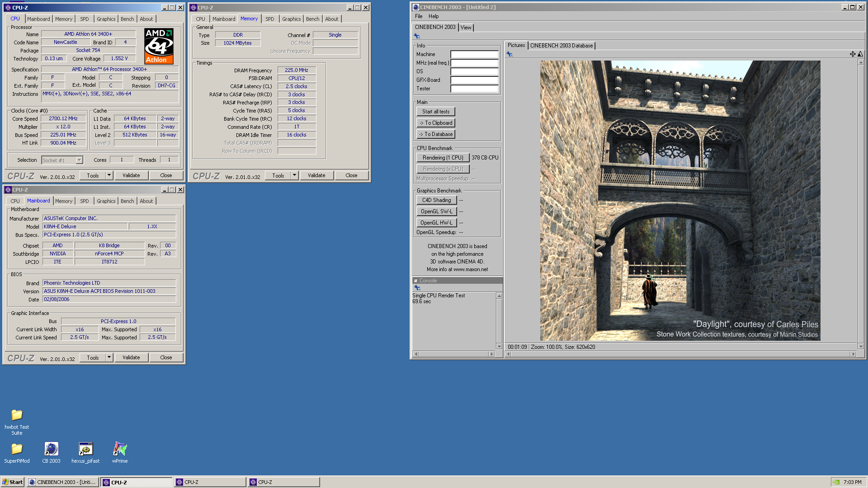This screenshot has height=488, width=868.
Task: Click the title bar icon of CPU-Z CPU window
Action: 8,8
